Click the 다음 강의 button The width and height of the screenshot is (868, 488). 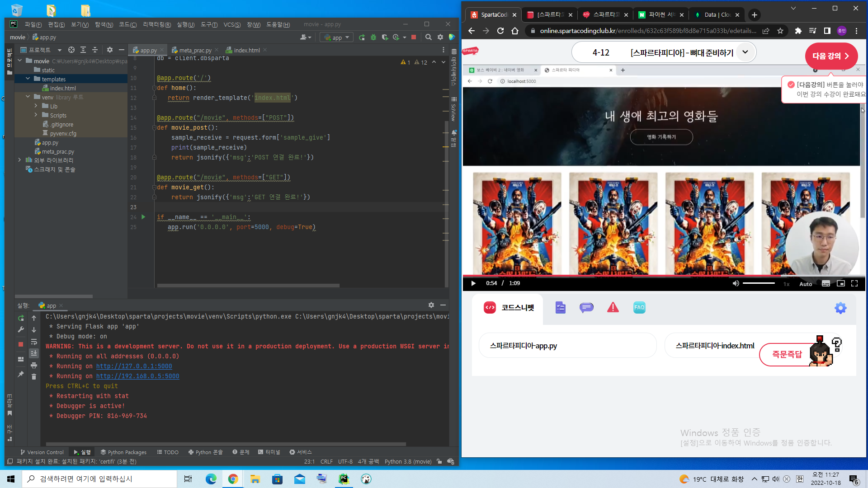831,56
